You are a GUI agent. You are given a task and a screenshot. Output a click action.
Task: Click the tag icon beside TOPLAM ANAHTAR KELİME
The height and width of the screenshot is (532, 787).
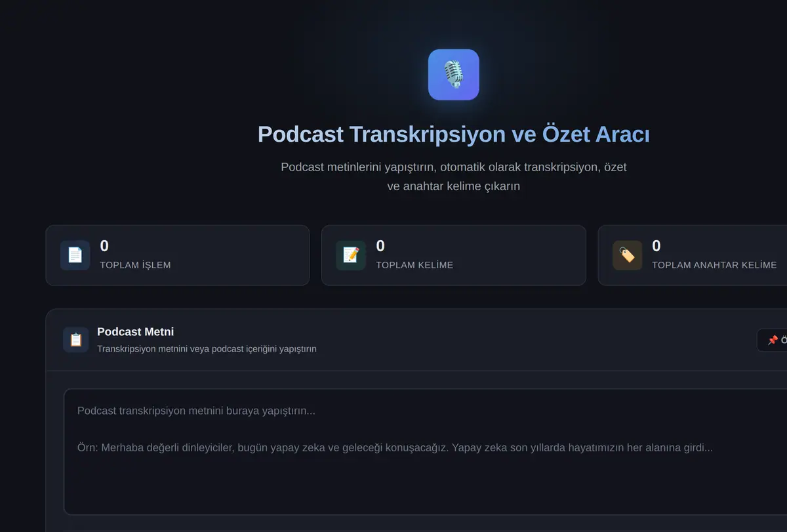pyautogui.click(x=627, y=255)
